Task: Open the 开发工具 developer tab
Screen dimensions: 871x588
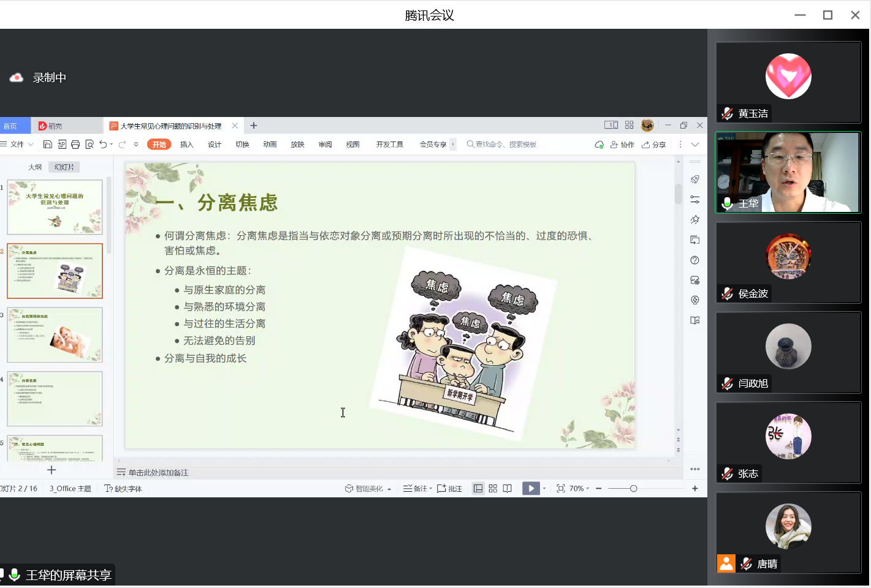Action: pyautogui.click(x=390, y=145)
